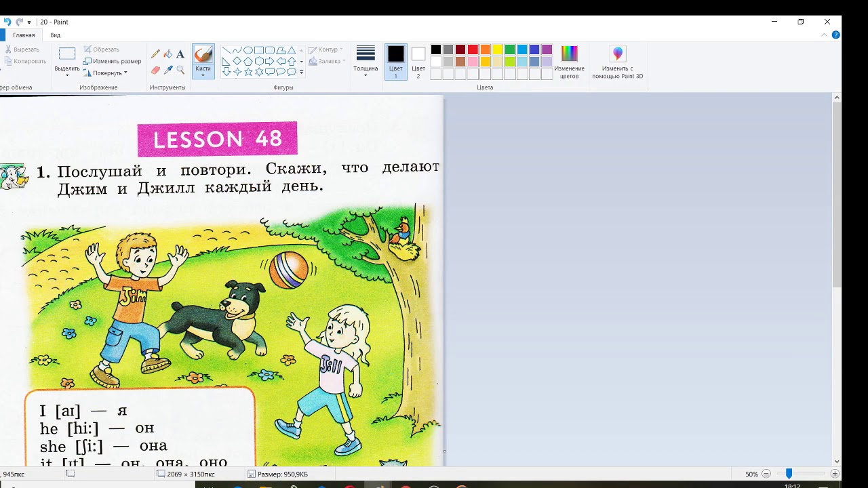Pick the purple color swatch
This screenshot has height=488, width=868.
pyautogui.click(x=547, y=49)
